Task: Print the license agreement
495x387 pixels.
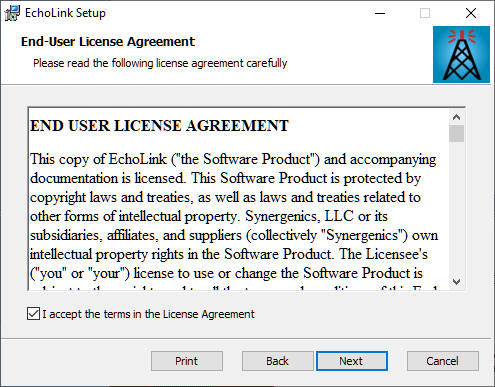Action: point(187,361)
